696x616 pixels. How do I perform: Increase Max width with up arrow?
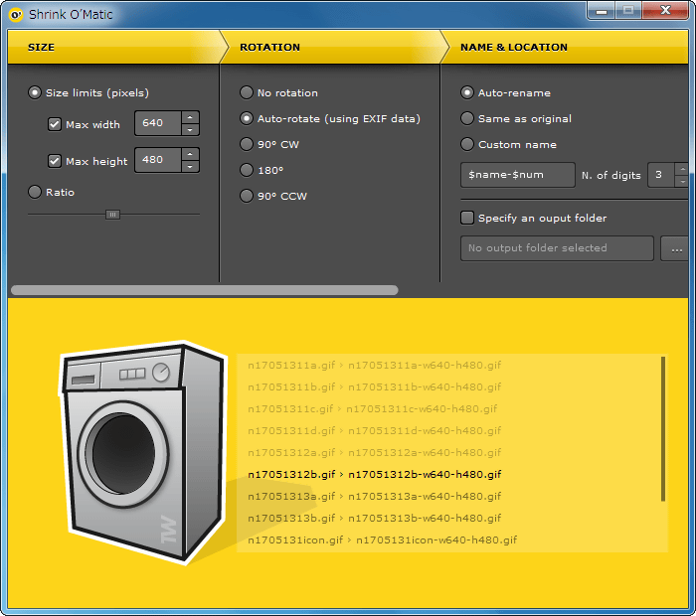click(x=190, y=117)
